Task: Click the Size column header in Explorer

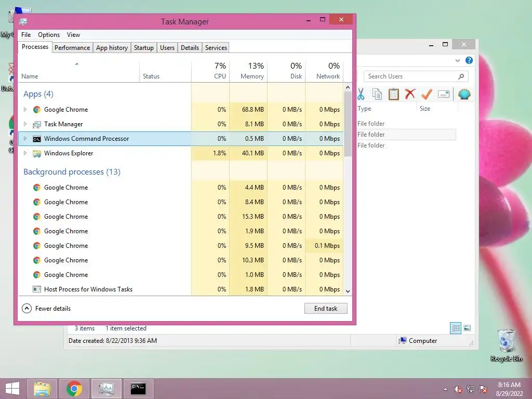Action: point(437,109)
